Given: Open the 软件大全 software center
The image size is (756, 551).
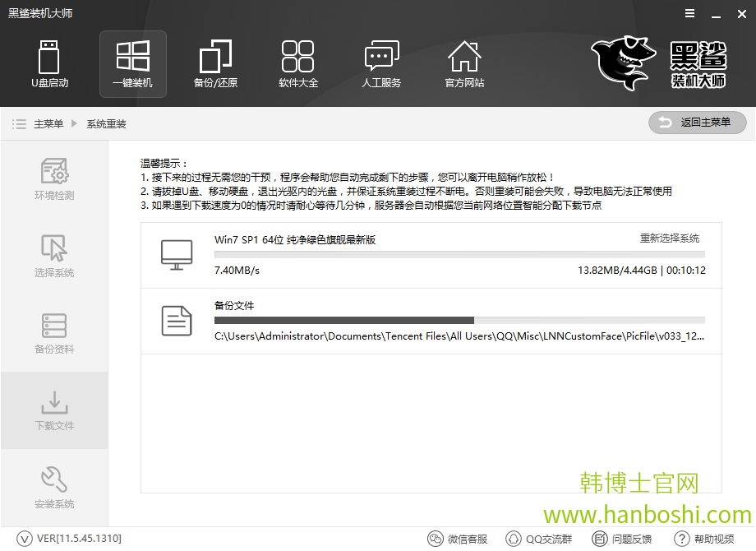Looking at the screenshot, I should pos(298,64).
